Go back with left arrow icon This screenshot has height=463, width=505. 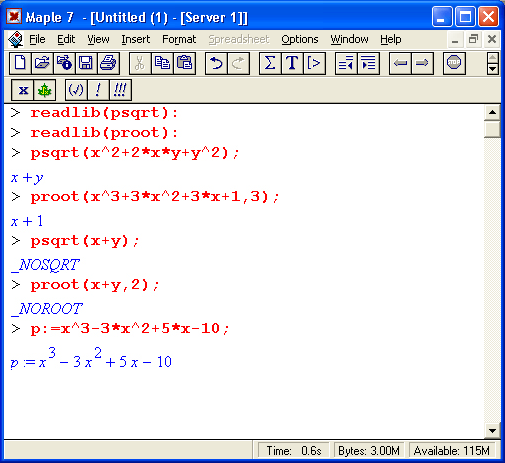tap(400, 63)
